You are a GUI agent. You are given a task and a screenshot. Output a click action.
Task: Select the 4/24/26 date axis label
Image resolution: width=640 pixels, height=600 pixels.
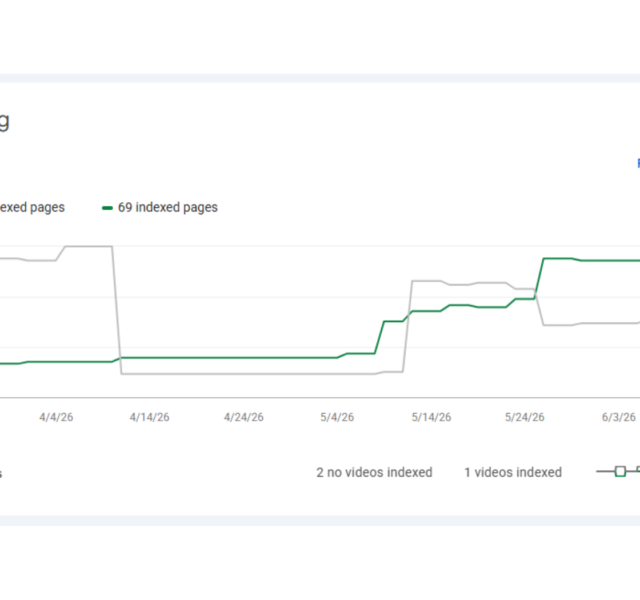coord(244,417)
